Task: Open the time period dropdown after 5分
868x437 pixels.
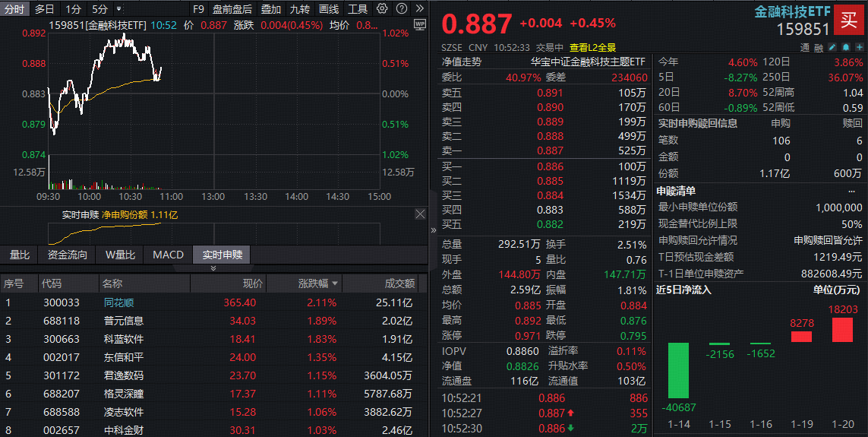Action: pyautogui.click(x=118, y=9)
